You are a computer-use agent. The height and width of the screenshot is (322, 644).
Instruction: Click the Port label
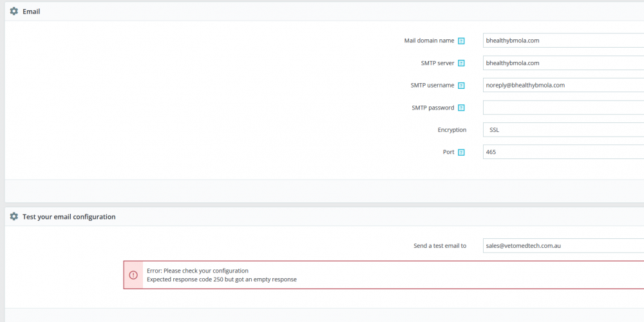[448, 152]
